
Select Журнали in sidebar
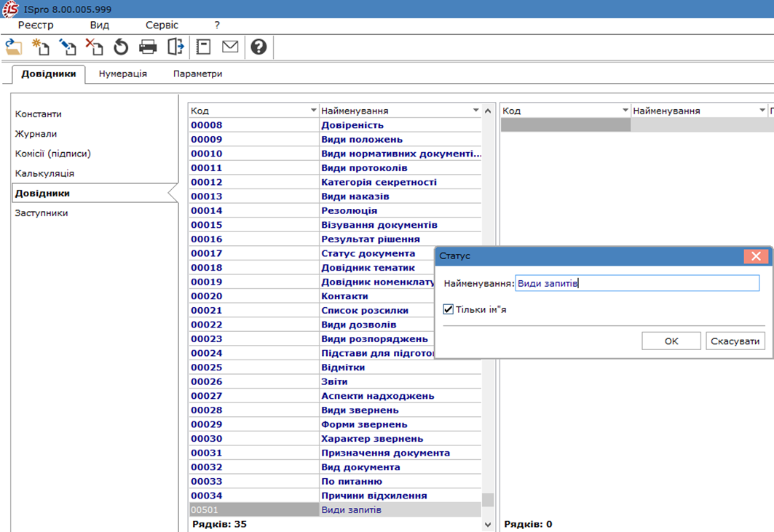tap(36, 134)
